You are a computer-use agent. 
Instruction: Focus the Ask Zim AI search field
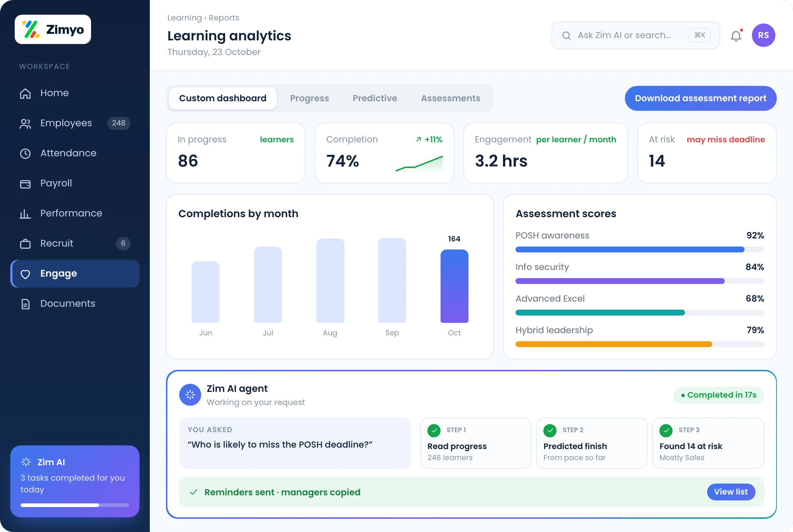point(636,35)
